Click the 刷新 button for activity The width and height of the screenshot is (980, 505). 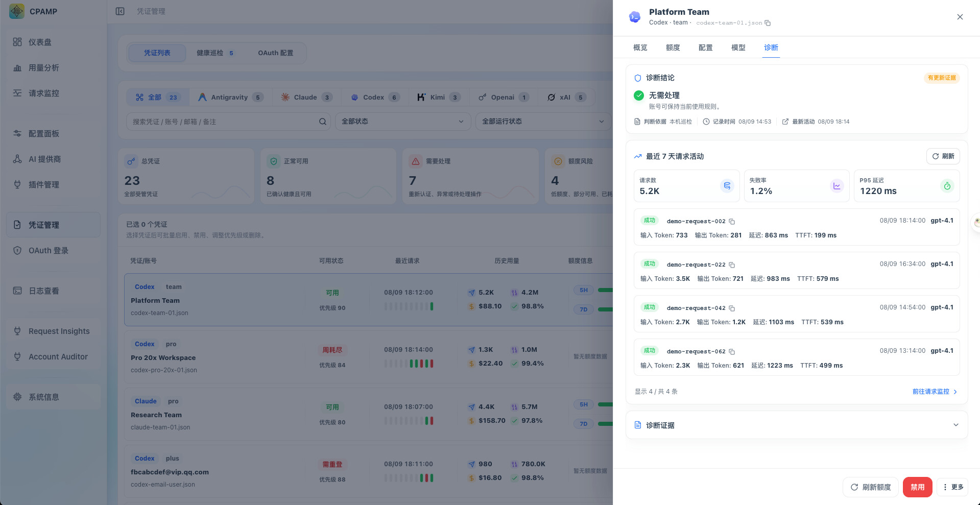point(943,156)
